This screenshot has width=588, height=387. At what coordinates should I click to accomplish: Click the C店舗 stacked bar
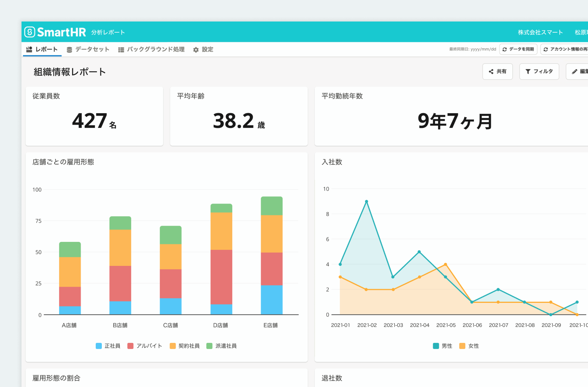click(171, 270)
